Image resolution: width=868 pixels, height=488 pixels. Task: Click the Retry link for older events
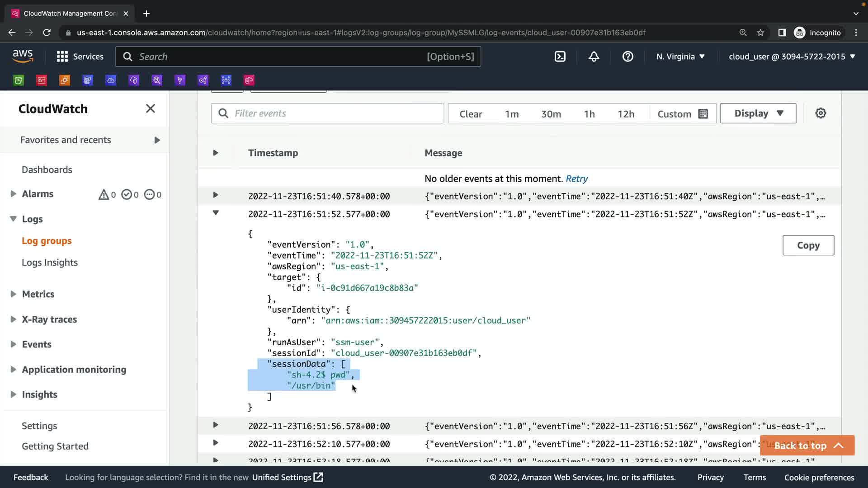click(576, 179)
